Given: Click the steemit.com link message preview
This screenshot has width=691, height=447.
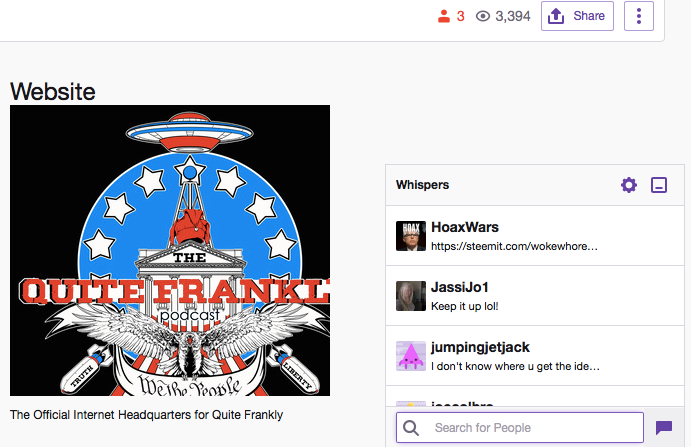Looking at the screenshot, I should pos(514,246).
